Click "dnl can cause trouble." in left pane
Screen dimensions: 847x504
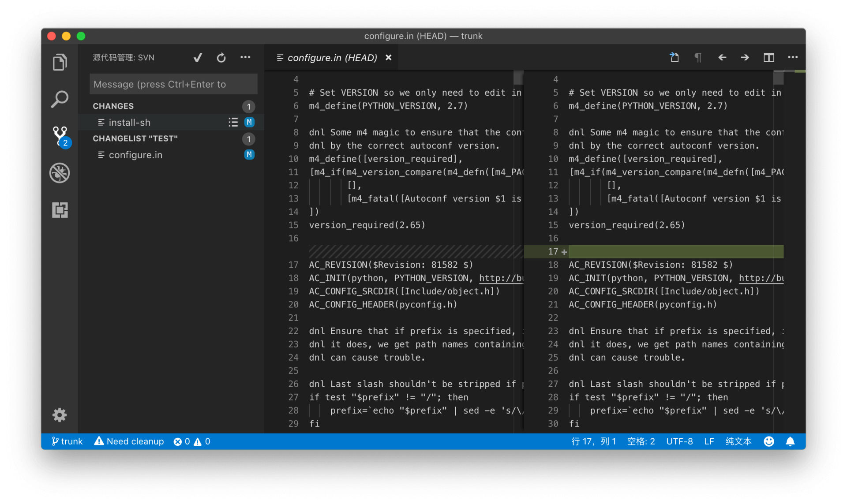pos(367,358)
